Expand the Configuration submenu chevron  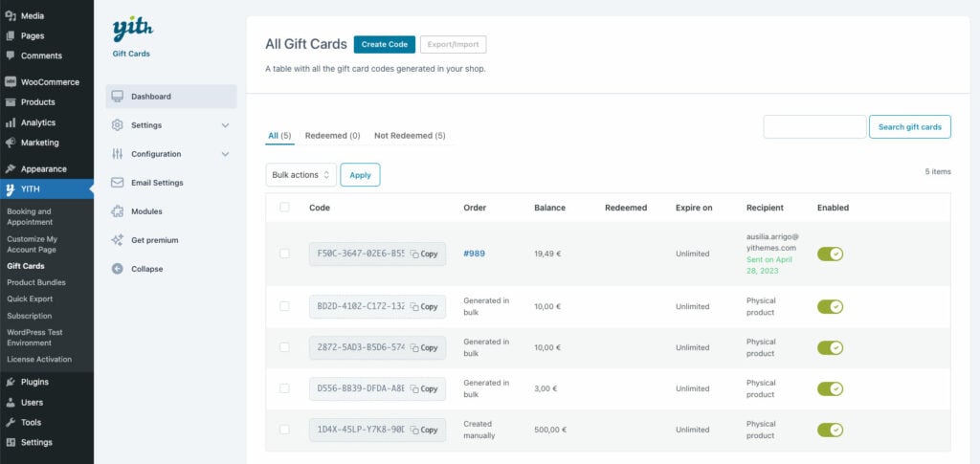(225, 154)
